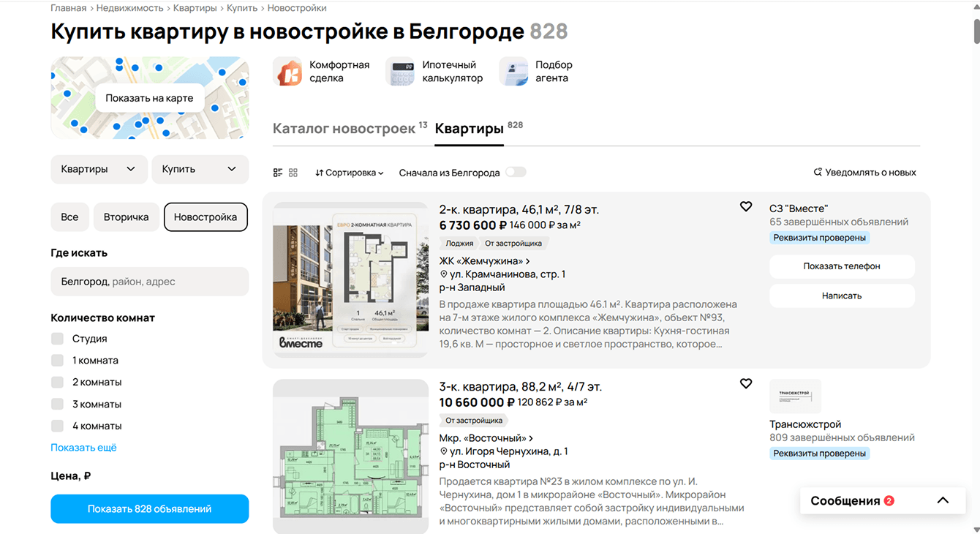
Task: Click the 65 завершённых объявлений text
Action: pyautogui.click(x=839, y=222)
